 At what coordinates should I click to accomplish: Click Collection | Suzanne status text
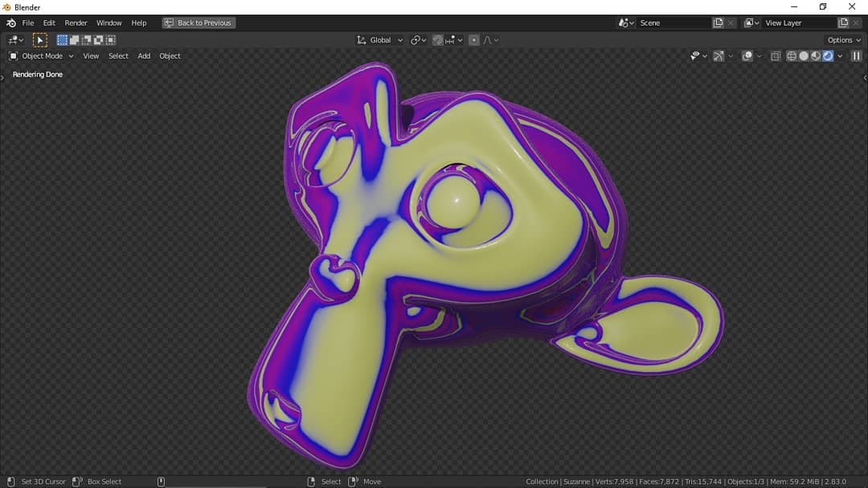[558, 482]
